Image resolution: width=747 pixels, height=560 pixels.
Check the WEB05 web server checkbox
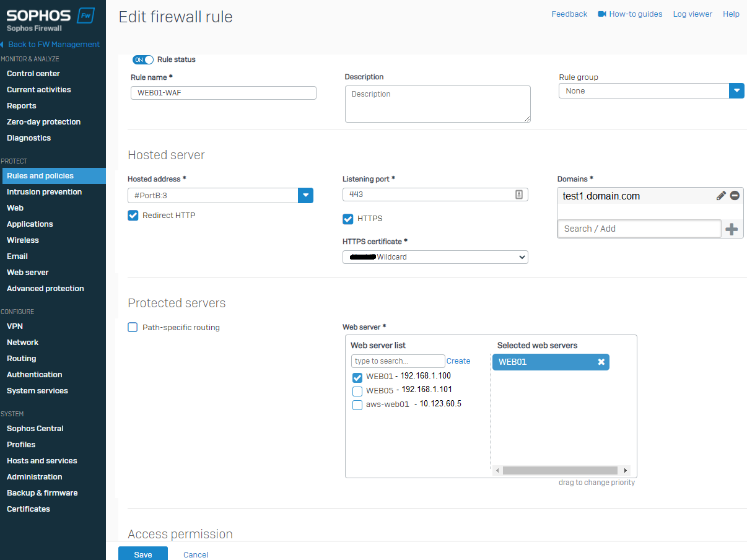point(357,391)
